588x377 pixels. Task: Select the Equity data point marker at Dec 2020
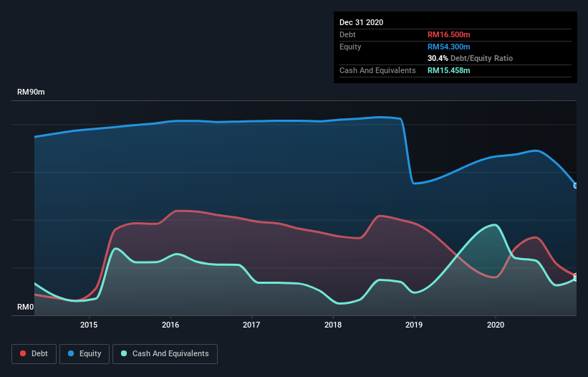576,186
